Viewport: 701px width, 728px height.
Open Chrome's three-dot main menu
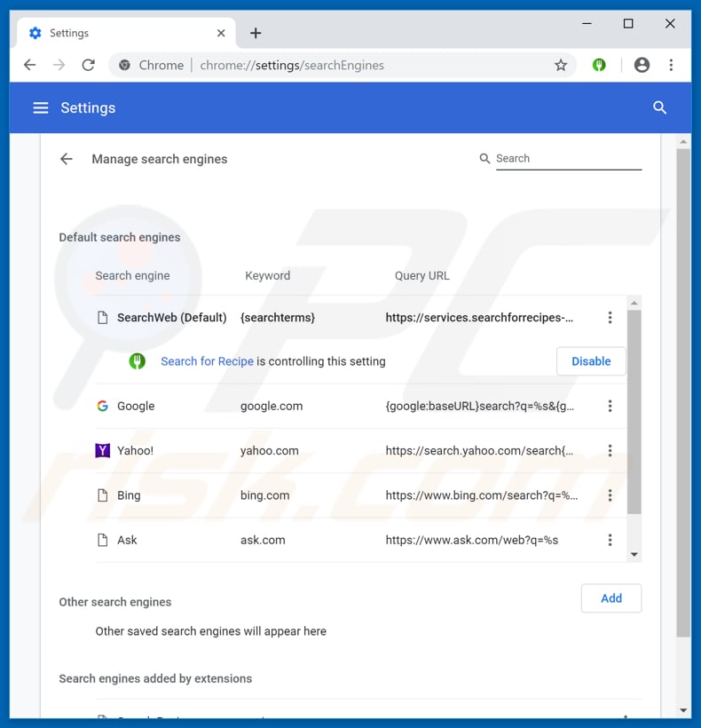point(671,65)
